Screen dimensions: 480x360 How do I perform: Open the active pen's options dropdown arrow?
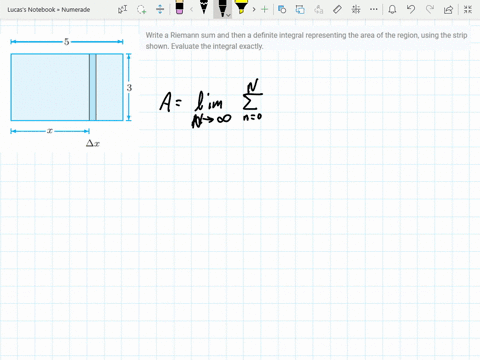(228, 15)
